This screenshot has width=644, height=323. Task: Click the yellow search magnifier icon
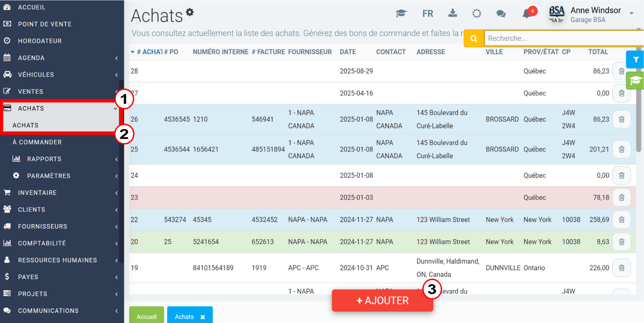[474, 38]
